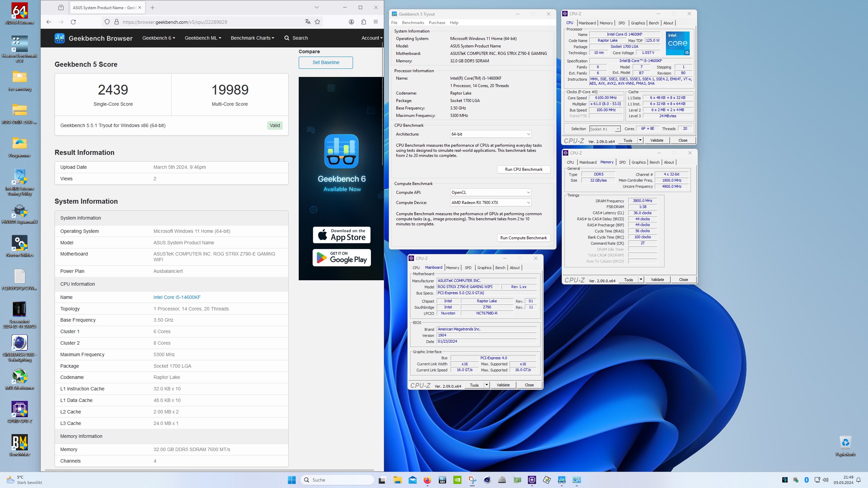Open the Socket #1 selection dropdown
Viewport: 868px width, 488px height.
click(x=605, y=129)
